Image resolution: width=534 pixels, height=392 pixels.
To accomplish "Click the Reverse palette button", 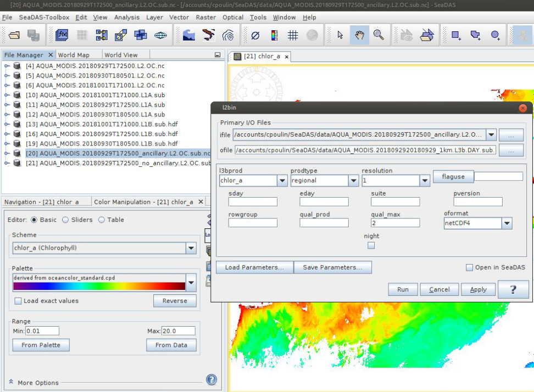I will click(175, 301).
